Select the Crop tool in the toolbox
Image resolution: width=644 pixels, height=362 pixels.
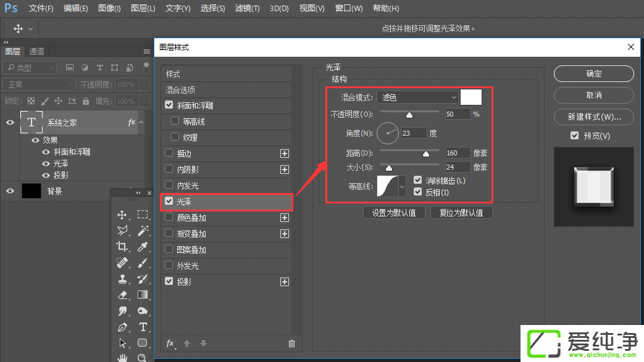pos(122,247)
